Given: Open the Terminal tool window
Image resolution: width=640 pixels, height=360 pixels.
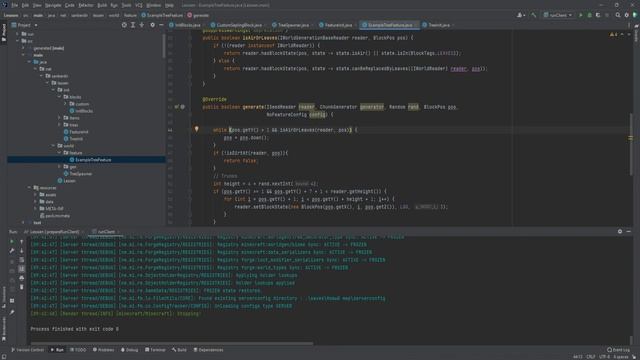Looking at the screenshot, I should pos(156,350).
